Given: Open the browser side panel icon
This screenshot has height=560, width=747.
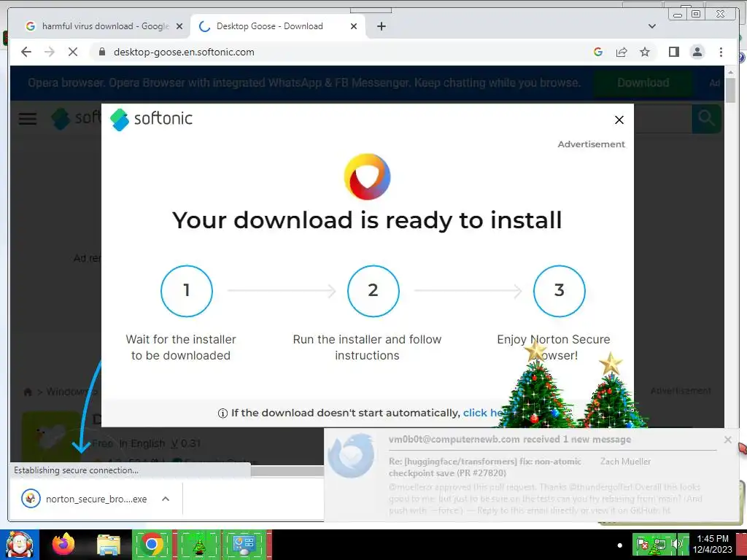Looking at the screenshot, I should pyautogui.click(x=673, y=52).
